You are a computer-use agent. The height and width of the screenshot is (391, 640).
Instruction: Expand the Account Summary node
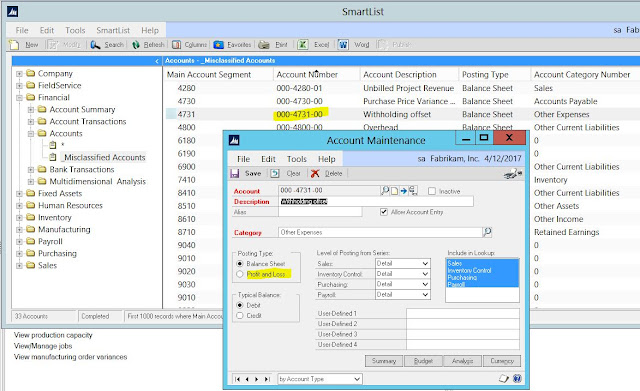coord(31,110)
